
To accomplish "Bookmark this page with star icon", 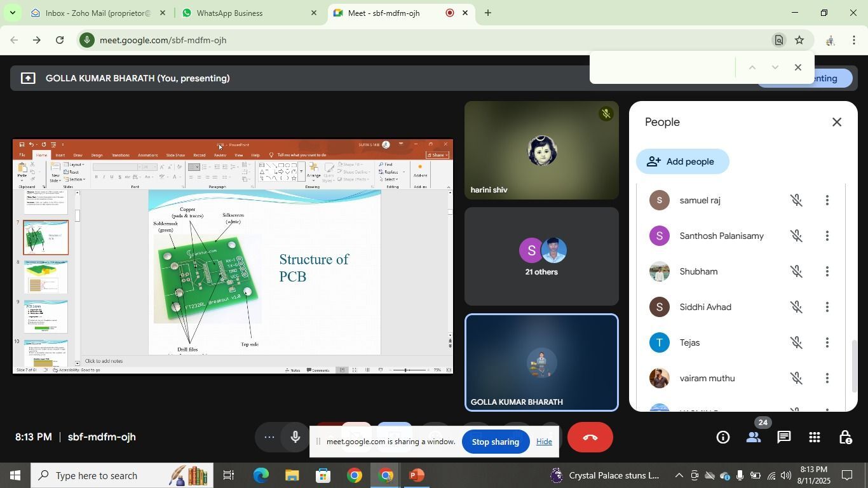I will 799,40.
